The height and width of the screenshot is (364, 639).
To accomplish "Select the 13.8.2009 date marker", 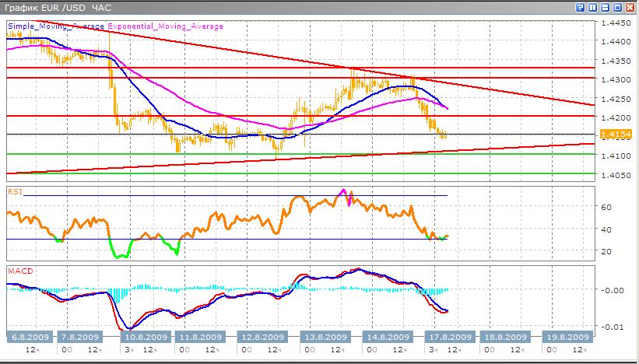I will coord(325,337).
